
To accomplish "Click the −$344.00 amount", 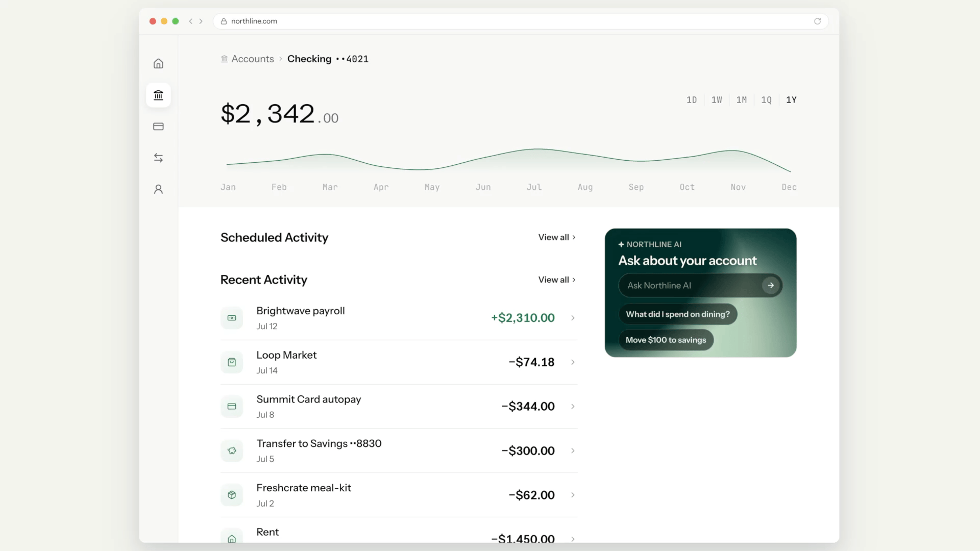I will point(528,407).
